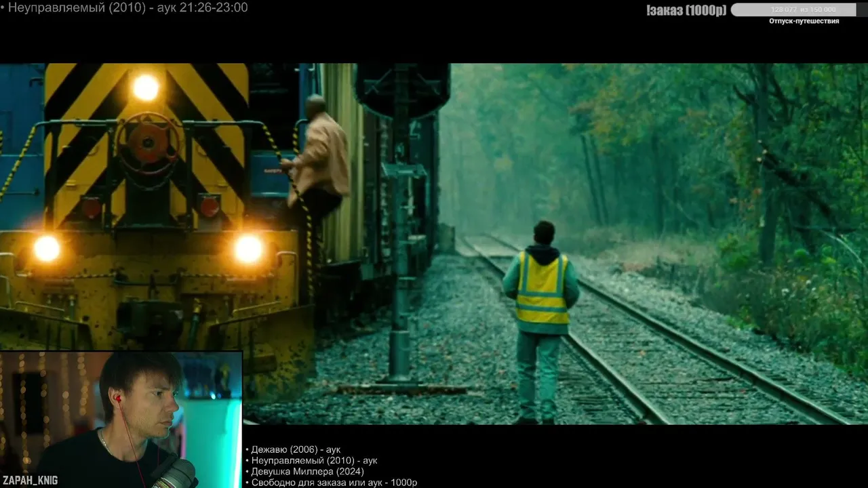This screenshot has height=488, width=868.
Task: Click the movie video frame
Action: coord(434,244)
